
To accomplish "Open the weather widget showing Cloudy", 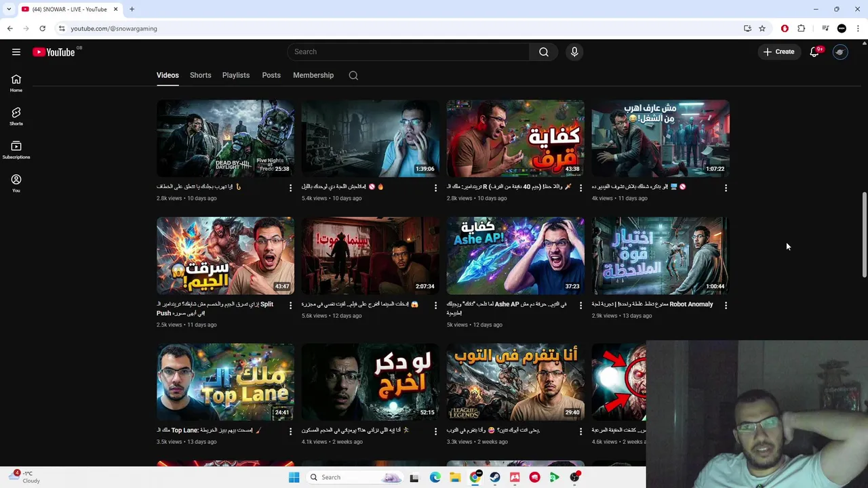I will [x=26, y=477].
